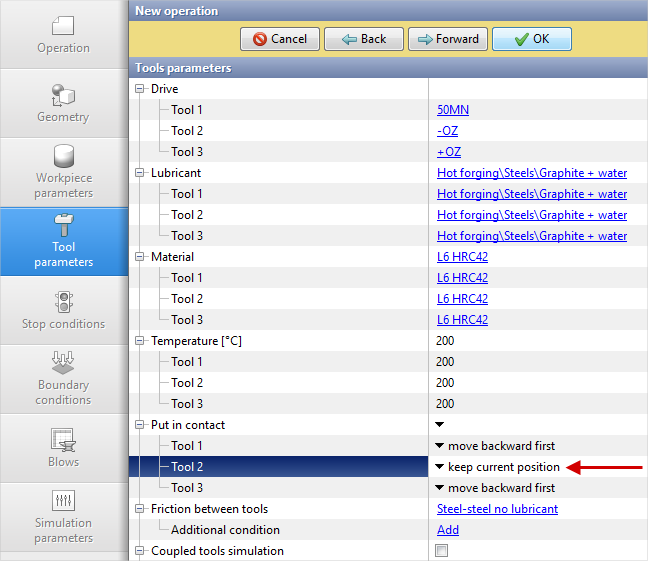Click the Forward button
This screenshot has height=561, width=648.
click(447, 39)
